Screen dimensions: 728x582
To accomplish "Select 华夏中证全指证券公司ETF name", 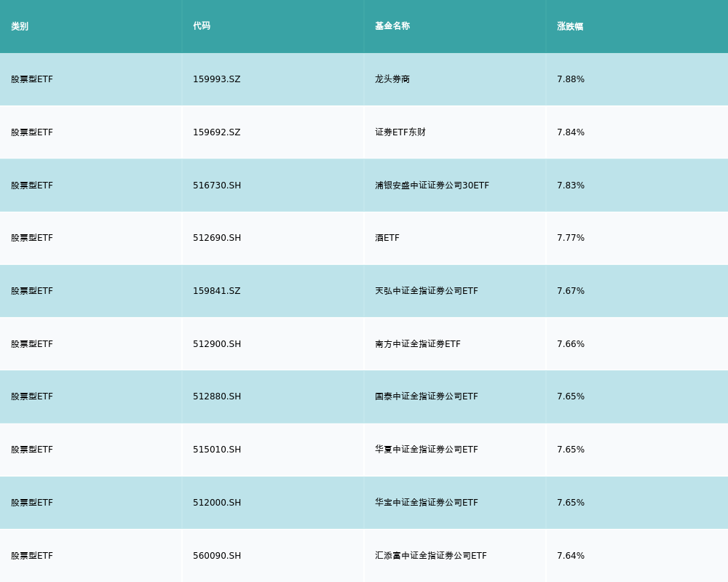I will pos(426,450).
